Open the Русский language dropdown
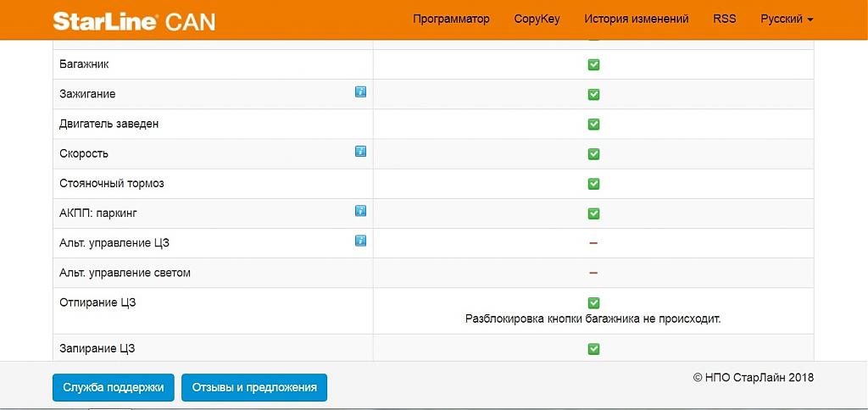Viewport: 868px width, 410px height. (787, 19)
